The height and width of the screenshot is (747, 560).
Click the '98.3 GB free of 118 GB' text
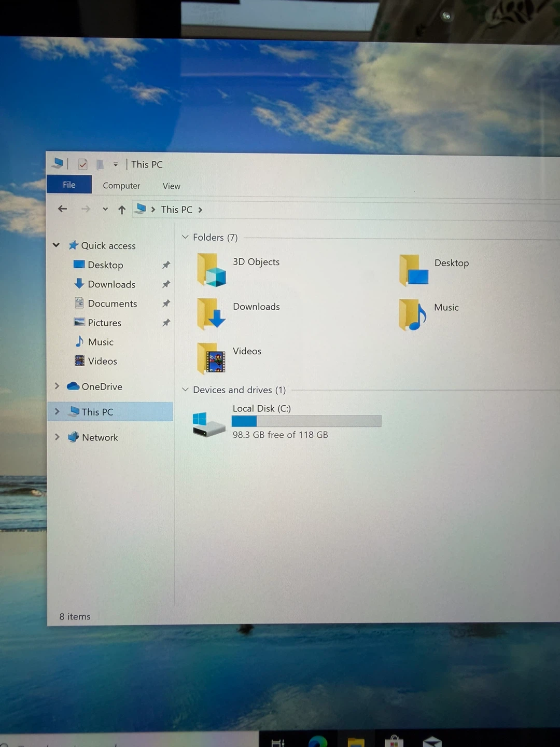click(x=280, y=435)
